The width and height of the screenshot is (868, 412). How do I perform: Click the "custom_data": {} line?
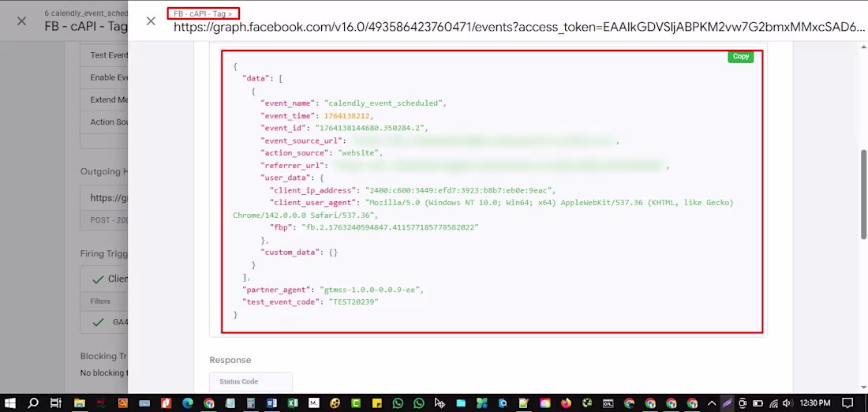(x=299, y=253)
